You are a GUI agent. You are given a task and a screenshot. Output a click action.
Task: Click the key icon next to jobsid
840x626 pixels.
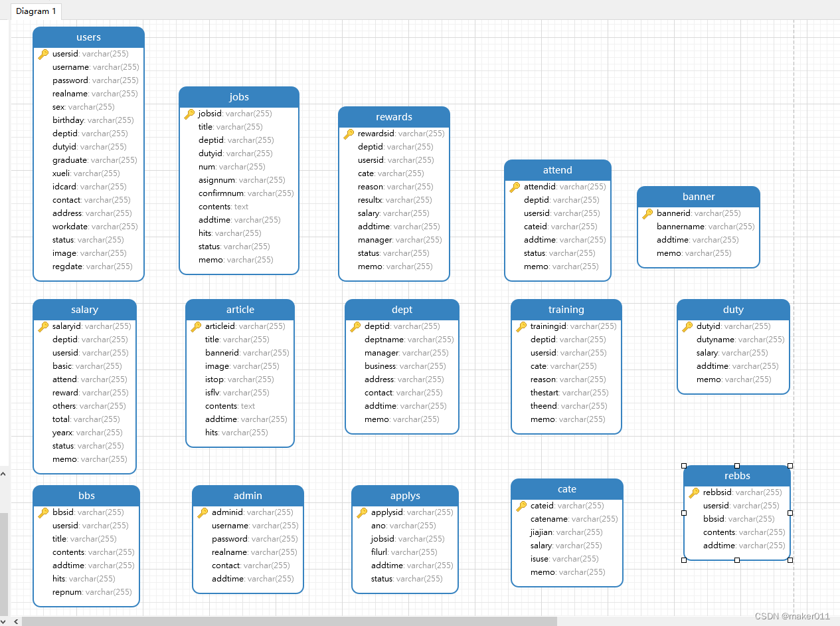[x=189, y=114]
